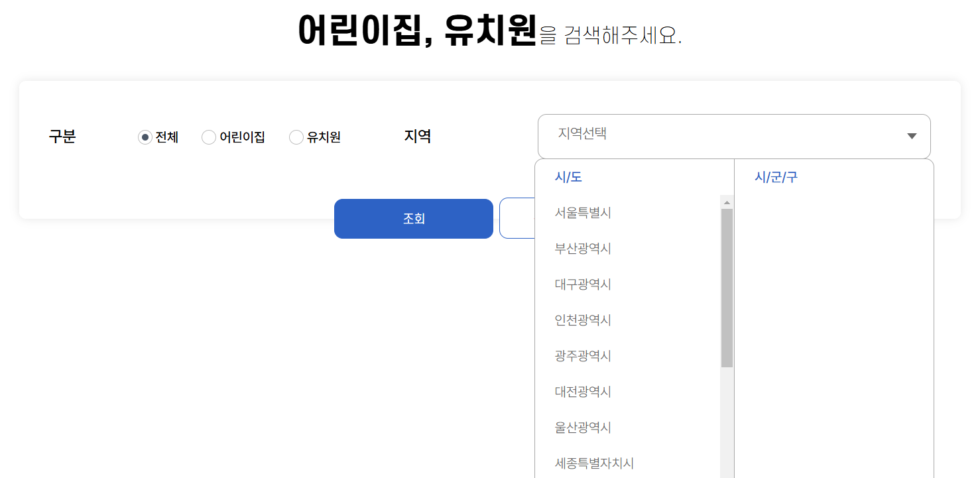Select the 어린이집 radio button
This screenshot has width=980, height=478.
click(x=208, y=137)
